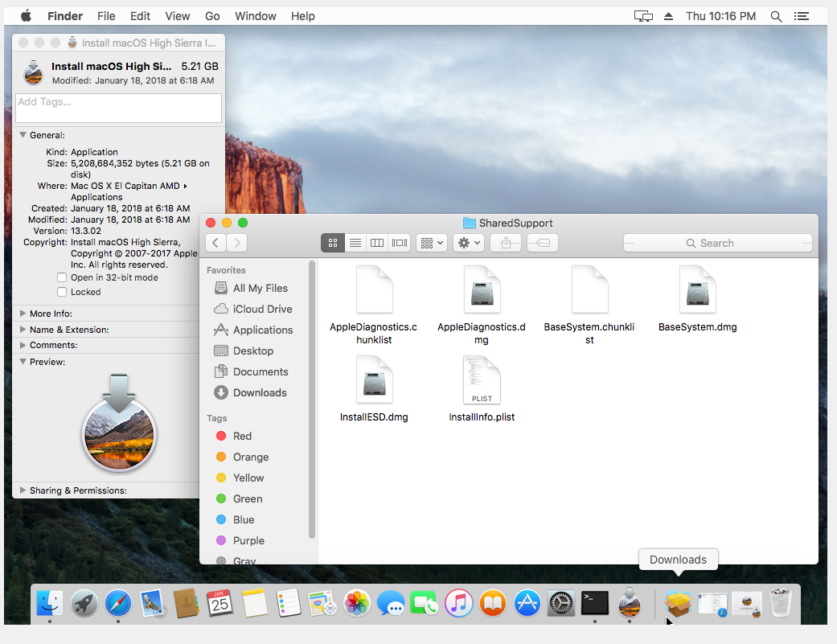Collapse the General section
Screen dimensions: 837x644
click(23, 135)
